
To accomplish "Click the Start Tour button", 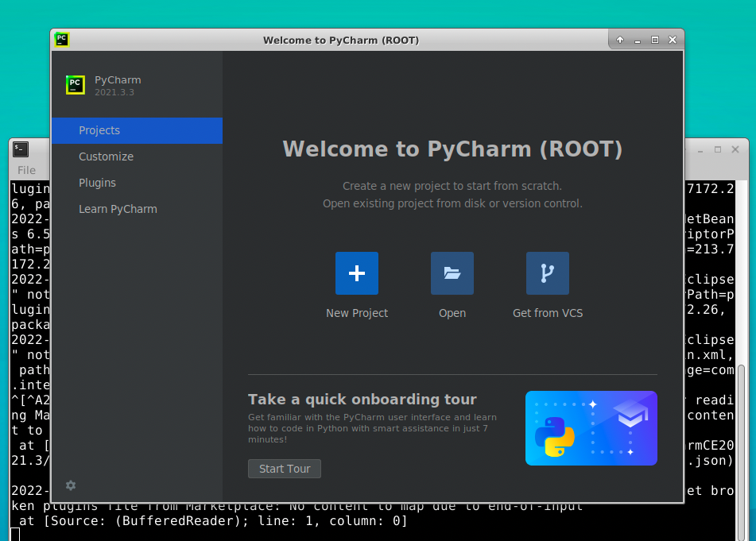I will coord(285,469).
